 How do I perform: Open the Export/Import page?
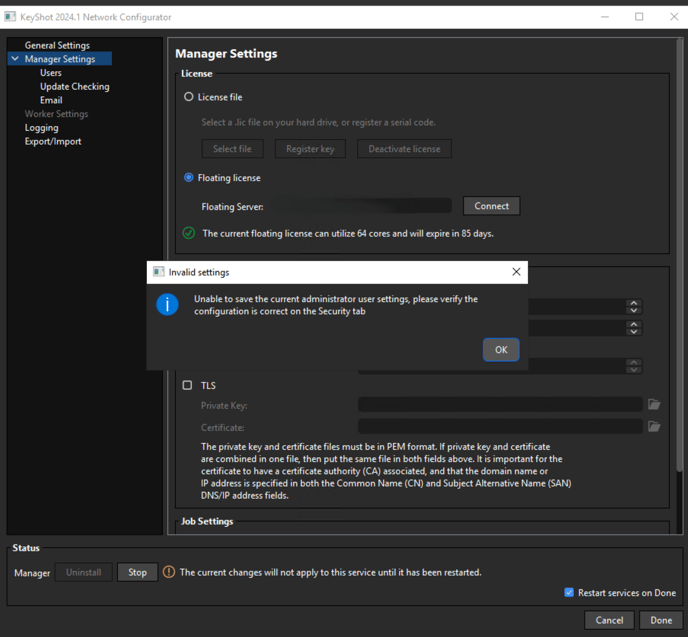point(53,141)
